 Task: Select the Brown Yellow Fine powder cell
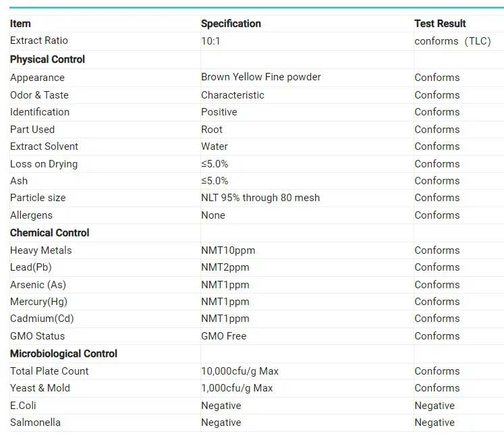(260, 77)
